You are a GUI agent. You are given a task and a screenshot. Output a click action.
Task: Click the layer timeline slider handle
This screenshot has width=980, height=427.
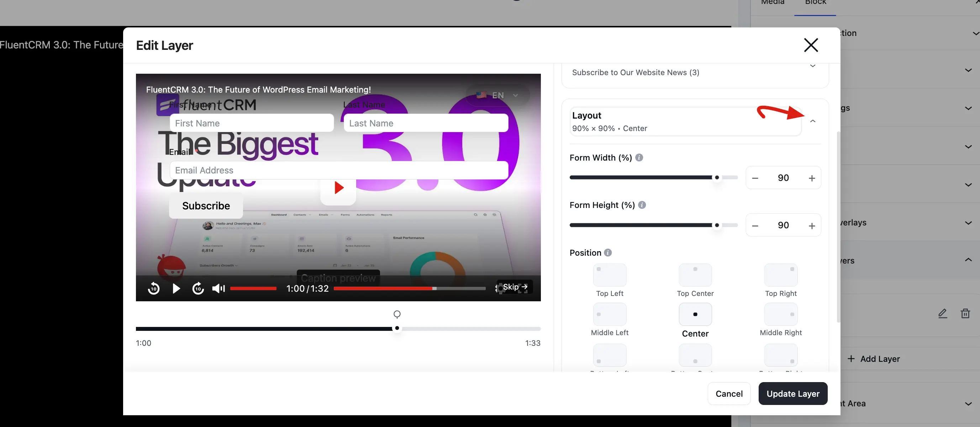[397, 328]
